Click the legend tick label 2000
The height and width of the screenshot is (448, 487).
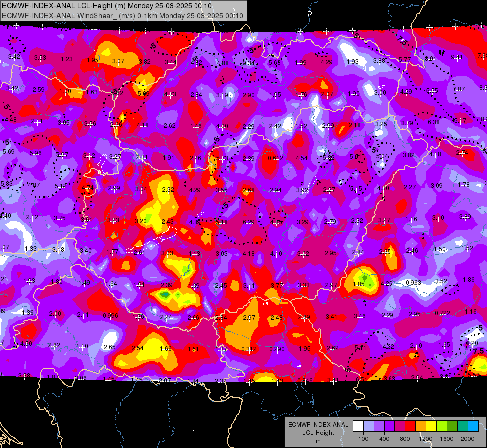tap(467, 439)
